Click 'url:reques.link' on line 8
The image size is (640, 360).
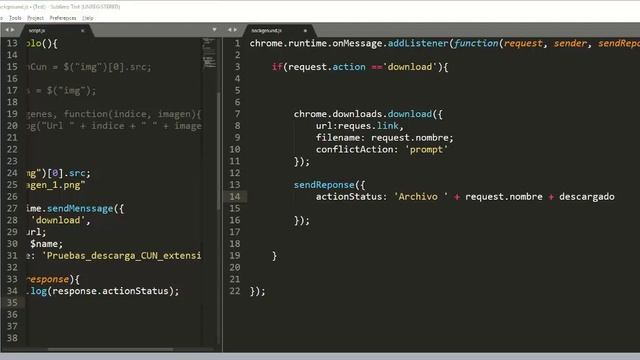357,126
